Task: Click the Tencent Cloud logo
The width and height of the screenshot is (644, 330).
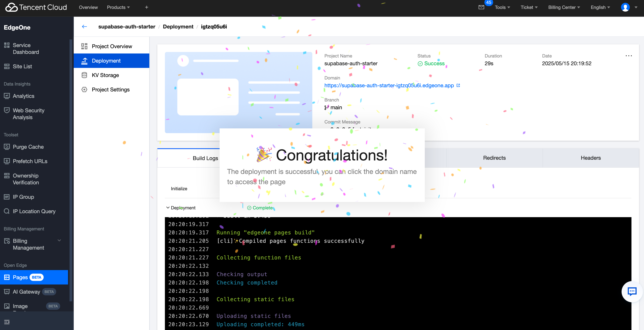Action: click(36, 7)
